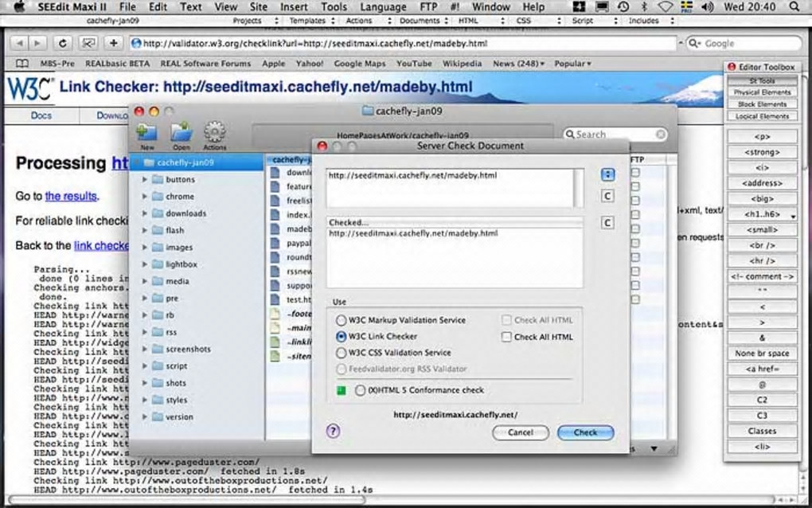Open Spotlight magnifier in the menu bar
The width and height of the screenshot is (812, 508).
[794, 6]
